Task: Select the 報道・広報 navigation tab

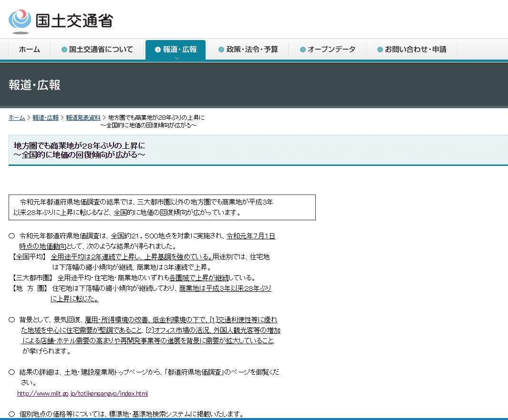Action: pos(175,49)
